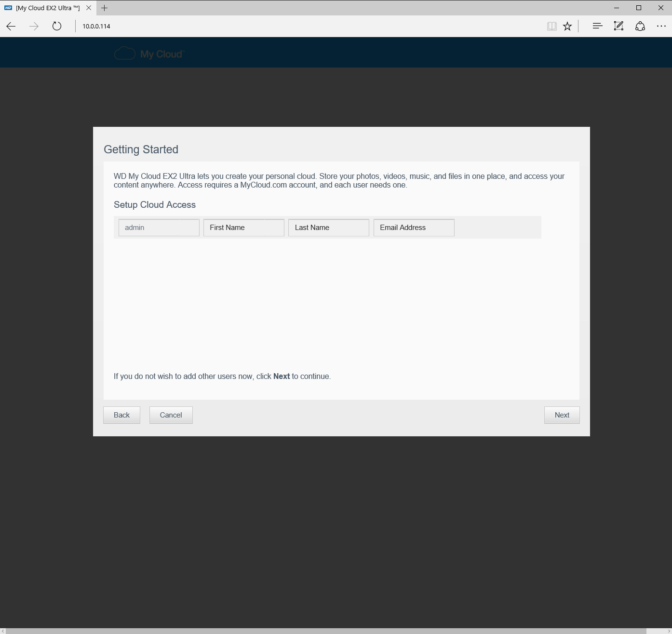Refresh the page with reload icon
672x634 pixels.
(x=57, y=26)
